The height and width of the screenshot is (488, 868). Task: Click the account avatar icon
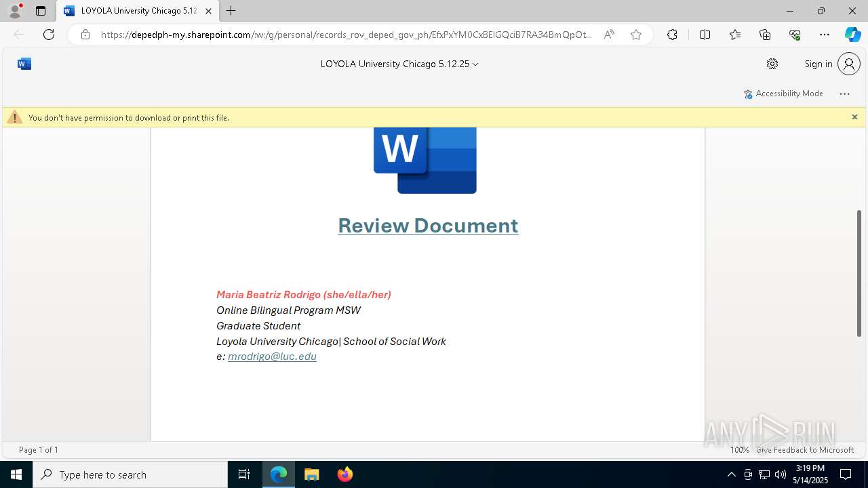coord(849,64)
